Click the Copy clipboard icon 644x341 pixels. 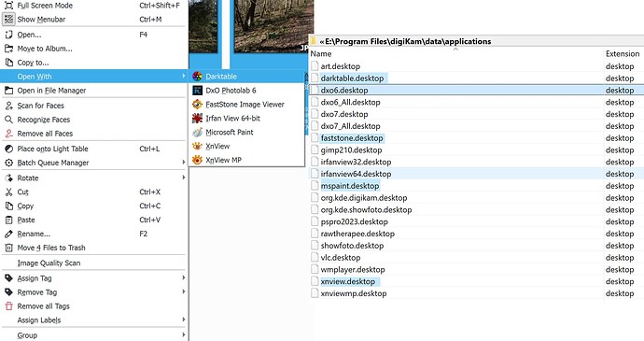[x=8, y=206]
